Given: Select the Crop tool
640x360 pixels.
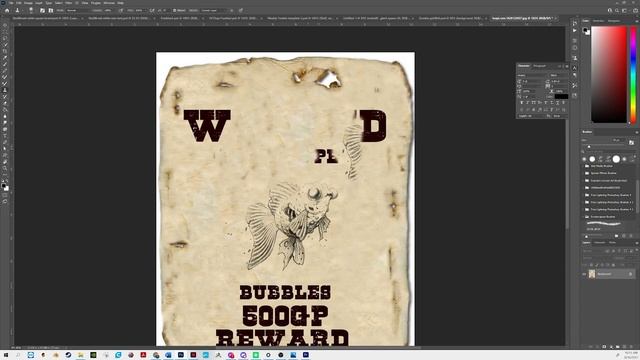Looking at the screenshot, I should coord(5,51).
